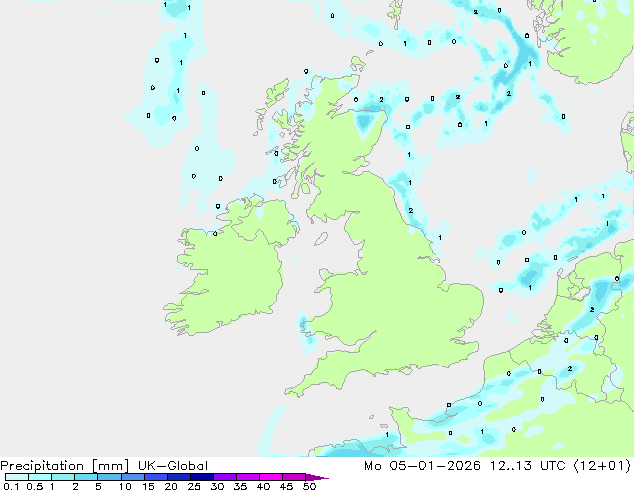Click the over-50 mm legend arrow tip
Viewport: 634px width, 490px height.
coord(317,477)
